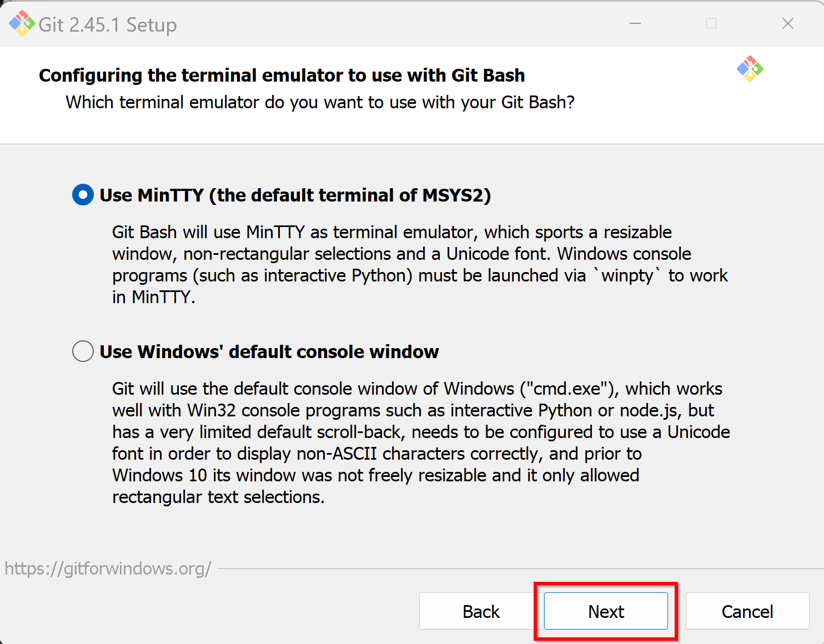Click the Git logo in the header area

pyautogui.click(x=750, y=69)
